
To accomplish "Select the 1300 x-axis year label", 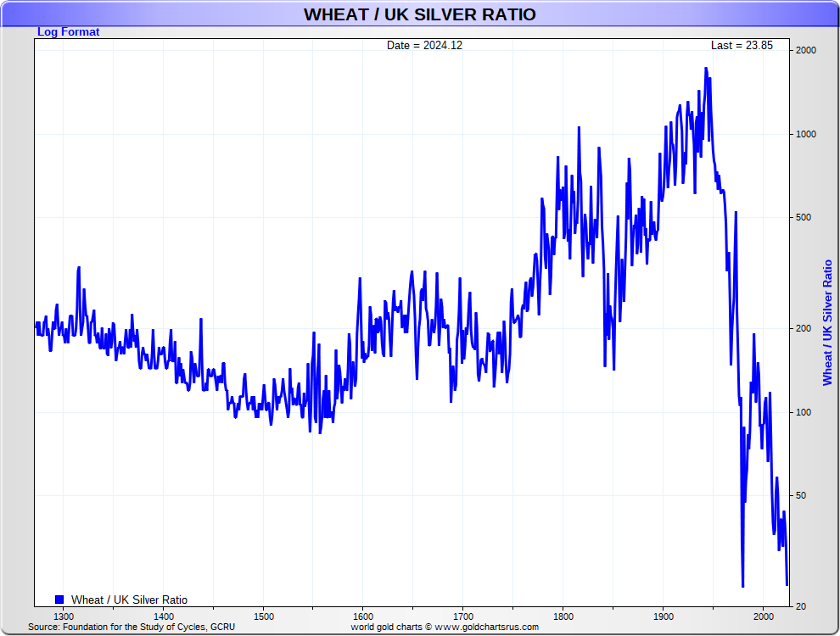I will click(x=64, y=616).
